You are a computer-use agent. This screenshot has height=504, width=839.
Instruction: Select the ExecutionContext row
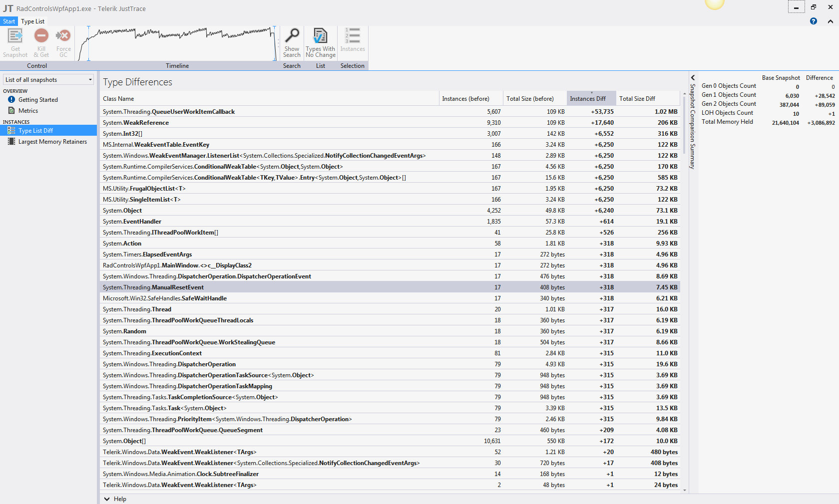point(390,353)
